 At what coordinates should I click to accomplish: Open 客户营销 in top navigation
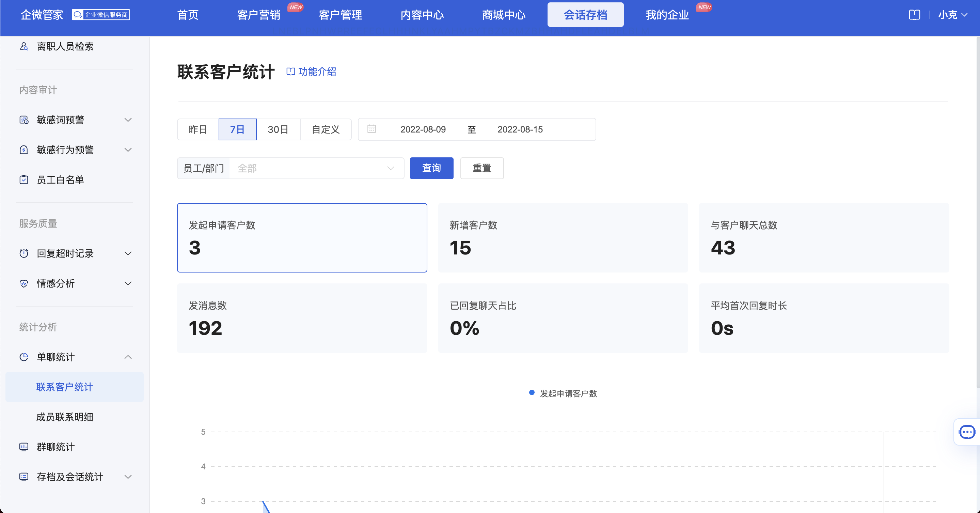click(259, 15)
